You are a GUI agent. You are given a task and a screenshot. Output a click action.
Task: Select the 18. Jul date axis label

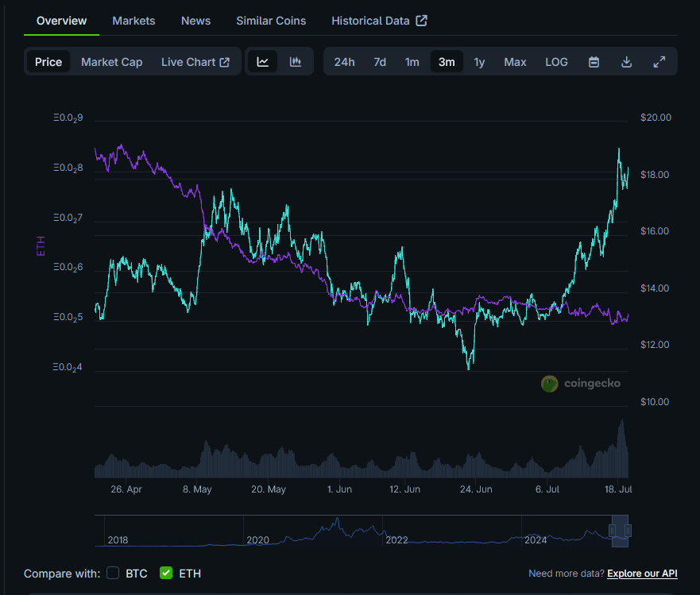(618, 489)
